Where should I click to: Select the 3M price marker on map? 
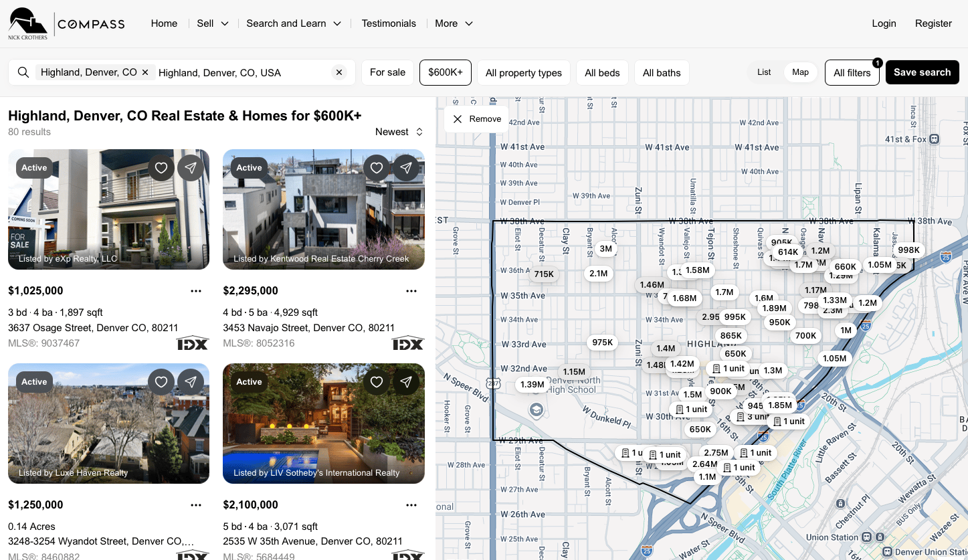point(605,249)
